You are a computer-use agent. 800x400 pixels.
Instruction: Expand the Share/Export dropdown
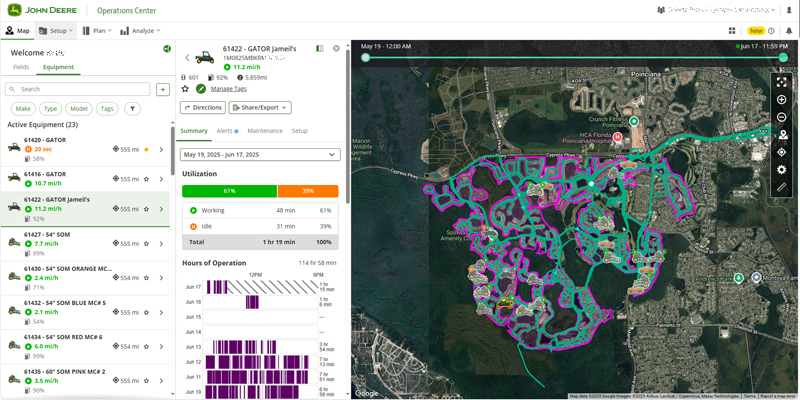260,107
